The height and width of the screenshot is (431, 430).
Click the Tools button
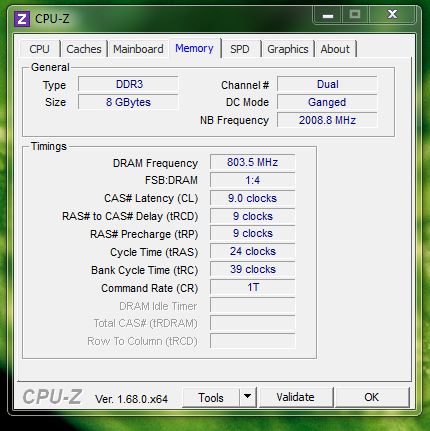tap(211, 397)
